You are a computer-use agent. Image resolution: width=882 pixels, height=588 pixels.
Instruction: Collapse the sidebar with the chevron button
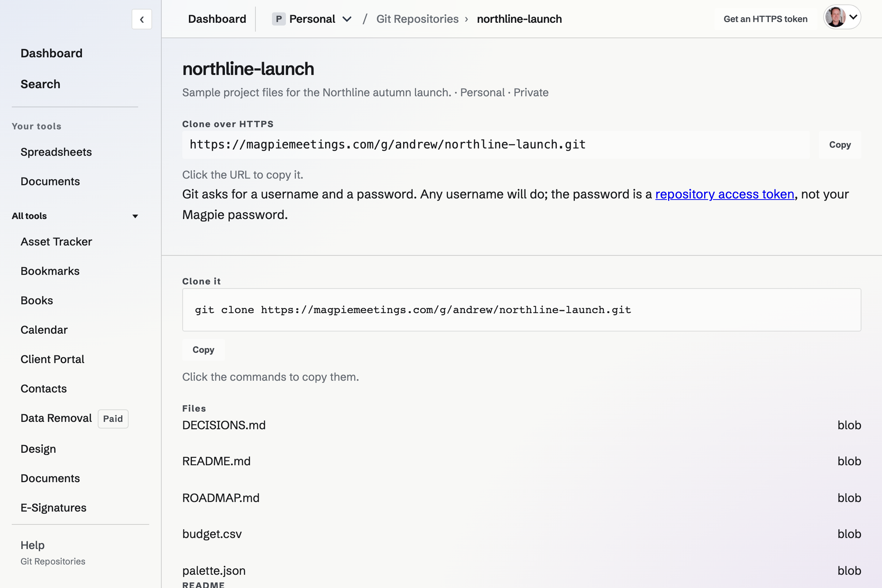142,19
